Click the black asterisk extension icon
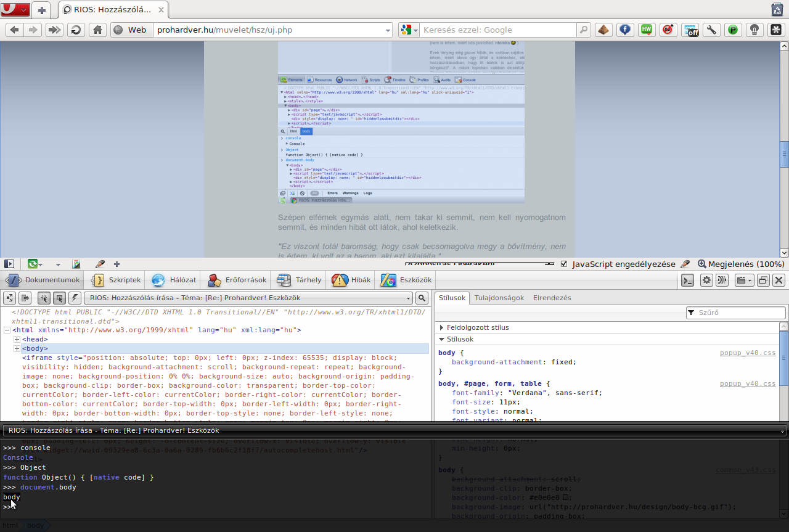 coord(775,29)
